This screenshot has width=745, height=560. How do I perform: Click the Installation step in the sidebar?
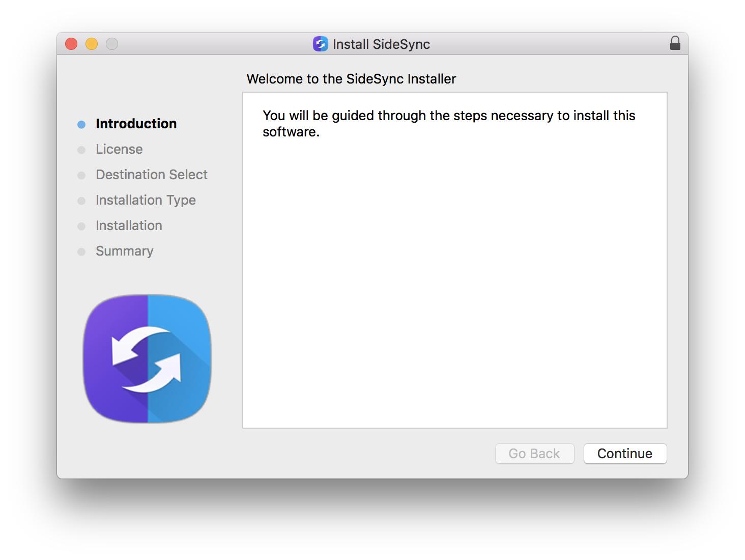pos(129,226)
